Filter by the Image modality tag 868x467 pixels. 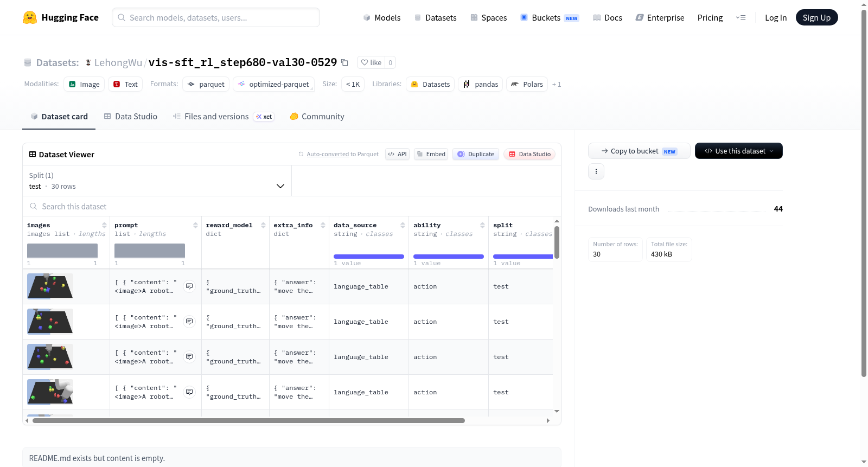[84, 84]
